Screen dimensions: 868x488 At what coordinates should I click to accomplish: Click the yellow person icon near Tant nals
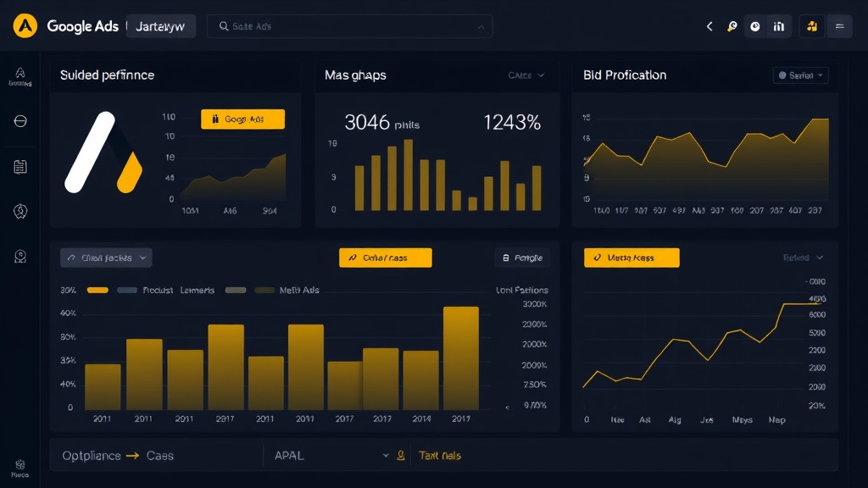pos(401,455)
